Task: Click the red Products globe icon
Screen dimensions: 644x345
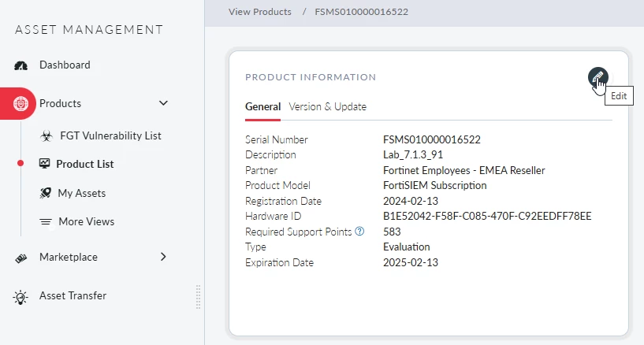Action: 20,103
